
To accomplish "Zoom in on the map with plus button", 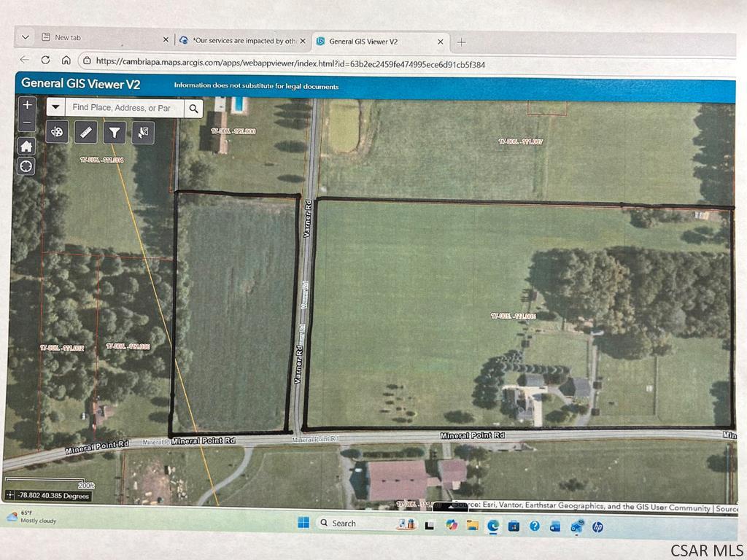I will click(x=27, y=105).
